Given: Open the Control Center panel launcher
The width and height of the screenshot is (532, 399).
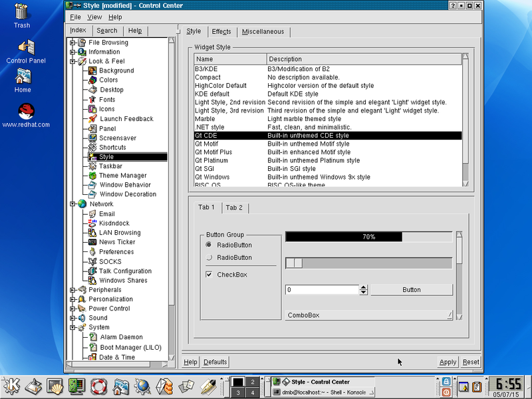Looking at the screenshot, I should coord(76,386).
